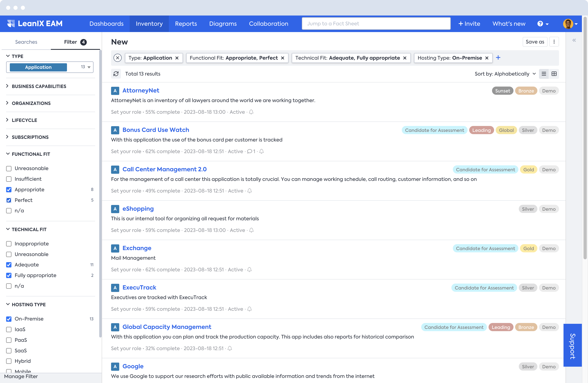The height and width of the screenshot is (383, 588).
Task: Switch to table view icon
Action: click(x=554, y=74)
